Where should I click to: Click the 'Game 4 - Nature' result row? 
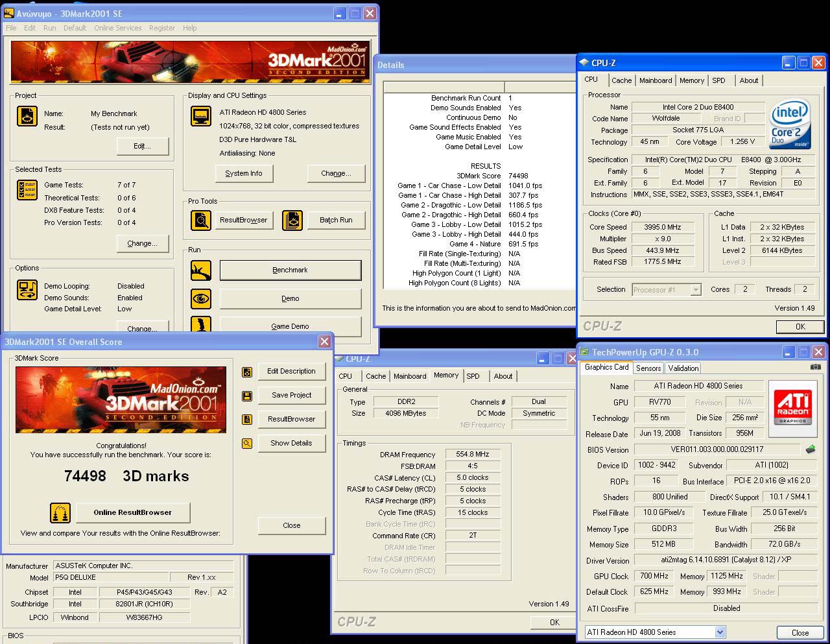[479, 244]
